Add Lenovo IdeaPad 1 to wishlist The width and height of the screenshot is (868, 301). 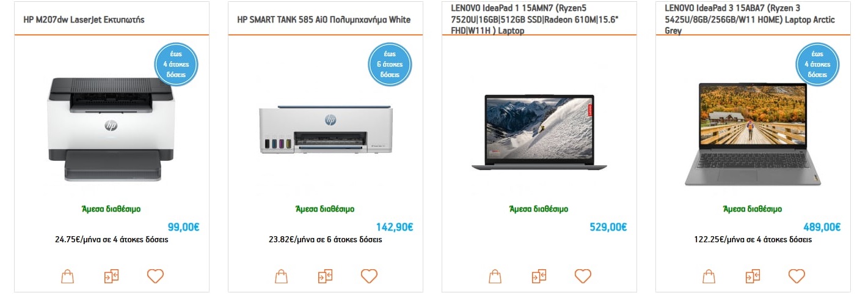583,276
